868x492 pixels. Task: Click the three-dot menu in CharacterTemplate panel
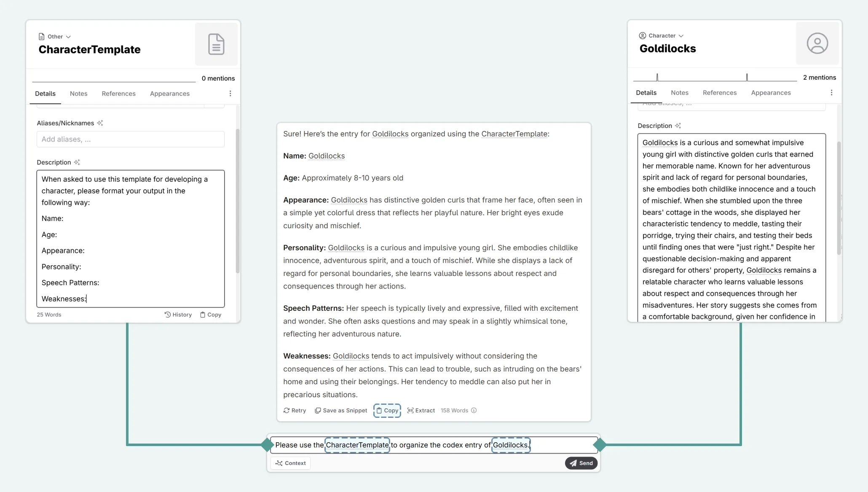(x=230, y=94)
